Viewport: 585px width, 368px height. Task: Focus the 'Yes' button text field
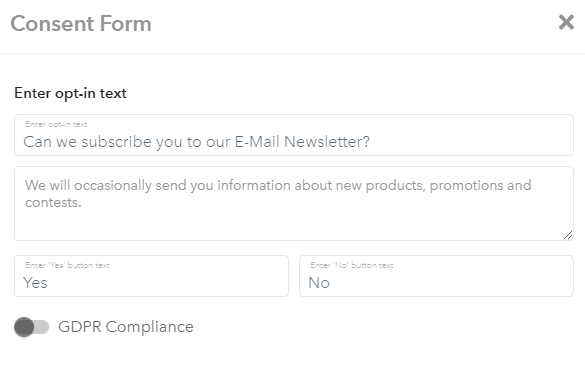[x=151, y=276]
